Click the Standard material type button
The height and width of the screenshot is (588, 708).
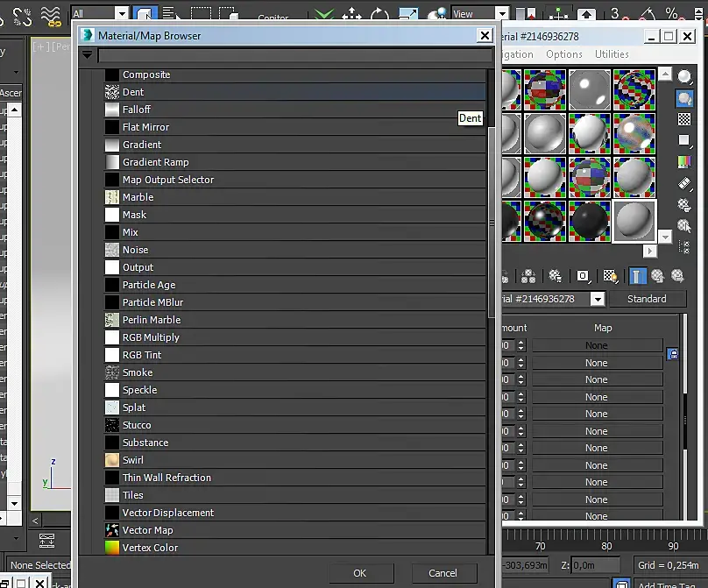tap(647, 299)
